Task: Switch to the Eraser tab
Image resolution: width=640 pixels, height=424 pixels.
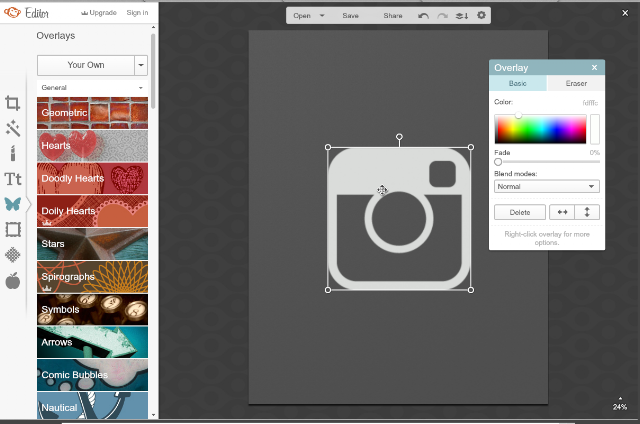Action: click(x=576, y=83)
